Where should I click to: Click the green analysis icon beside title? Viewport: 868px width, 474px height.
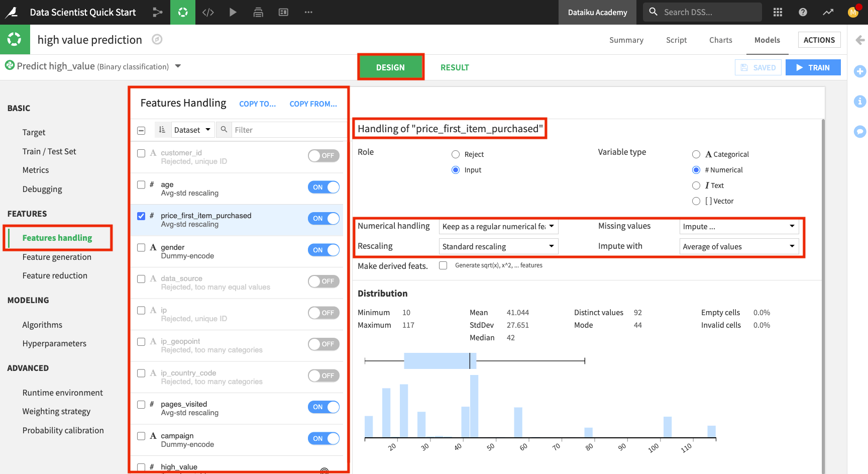pos(15,39)
